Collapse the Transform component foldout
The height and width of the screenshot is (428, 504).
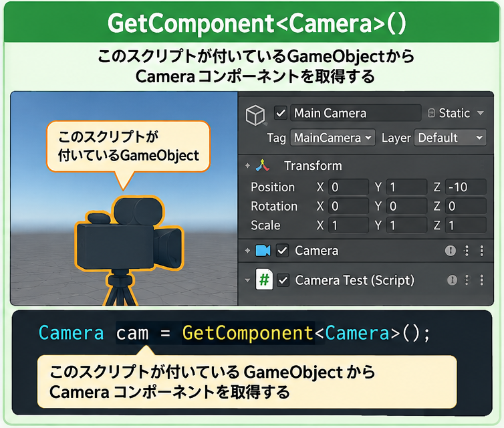(247, 166)
